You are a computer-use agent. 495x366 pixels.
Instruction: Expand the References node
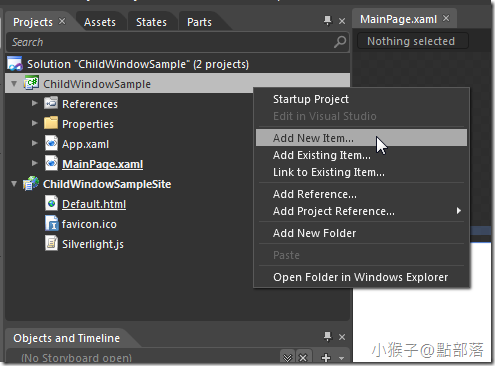click(x=34, y=103)
